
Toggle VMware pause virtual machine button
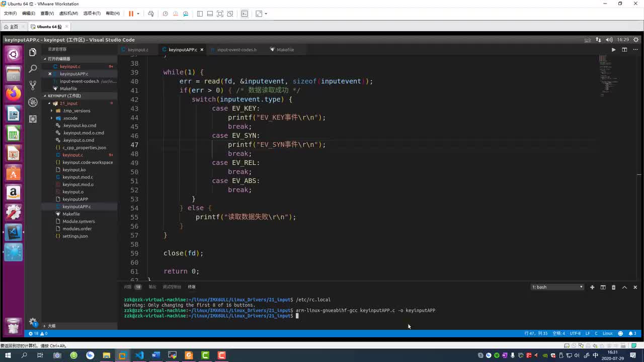tap(131, 14)
